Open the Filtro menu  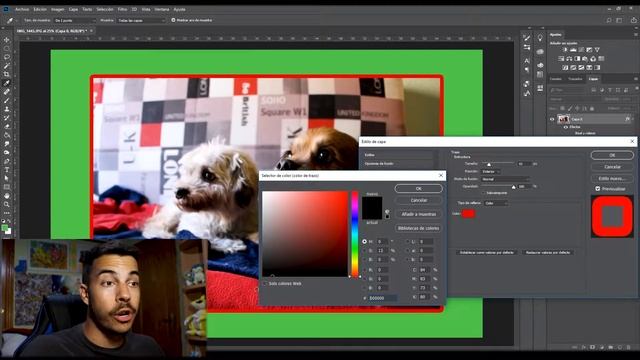122,9
